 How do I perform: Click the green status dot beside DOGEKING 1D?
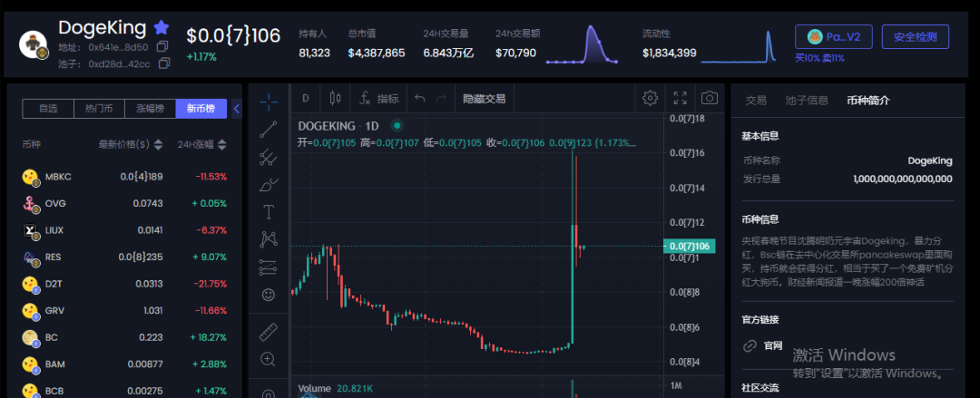[x=397, y=126]
